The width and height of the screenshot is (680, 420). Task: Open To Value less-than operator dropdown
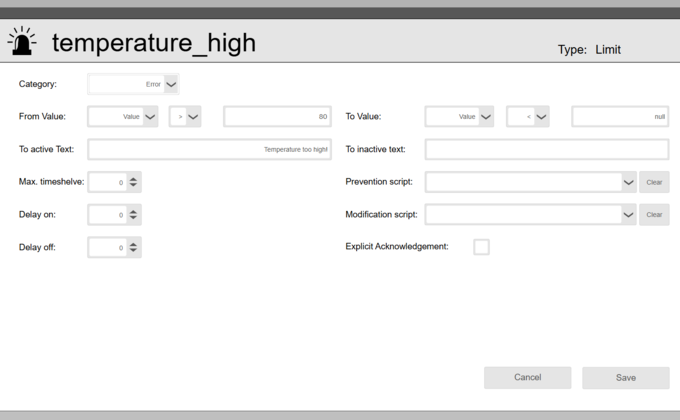point(528,117)
